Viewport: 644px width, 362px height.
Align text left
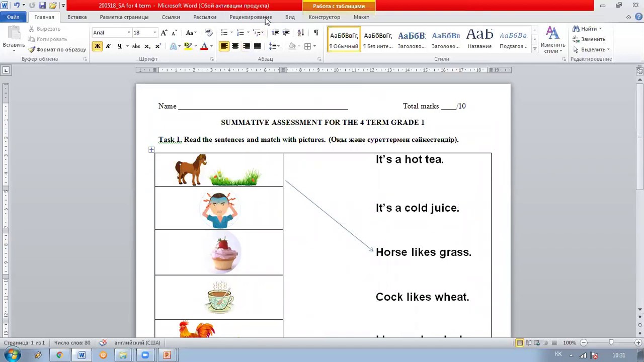click(x=224, y=46)
